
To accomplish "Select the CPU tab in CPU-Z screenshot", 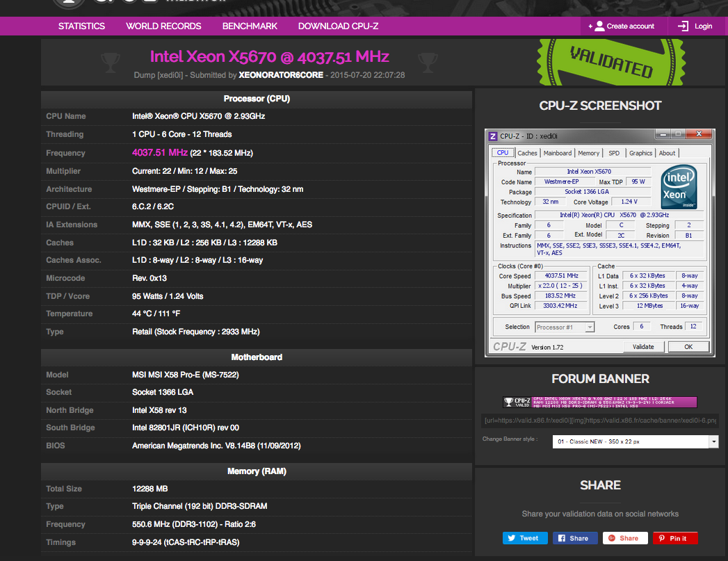I will pos(502,153).
